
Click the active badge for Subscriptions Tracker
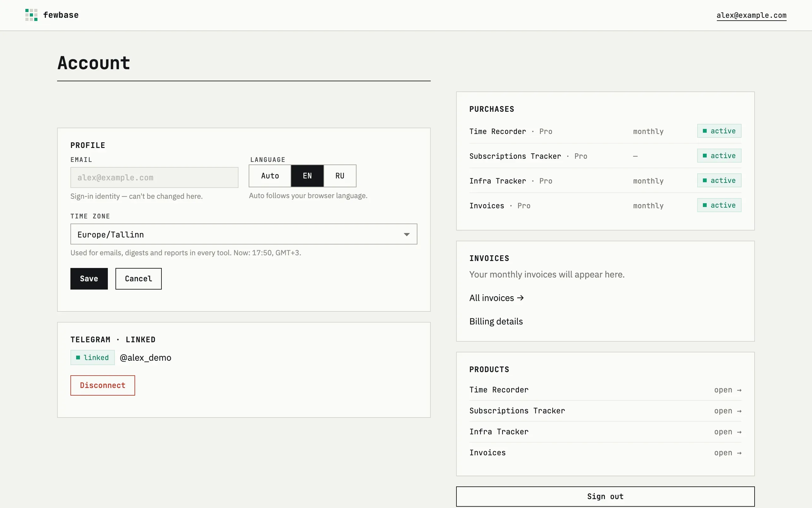[x=719, y=156]
